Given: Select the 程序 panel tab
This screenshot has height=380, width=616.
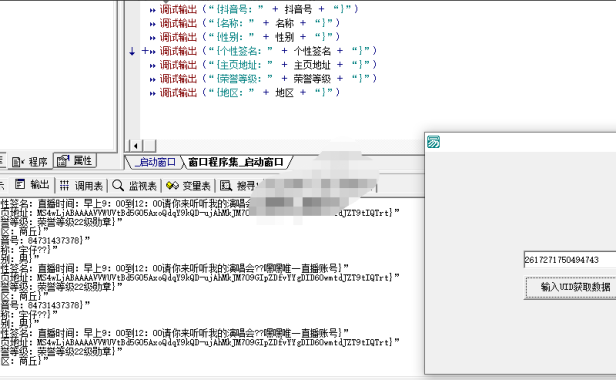Looking at the screenshot, I should (29, 162).
